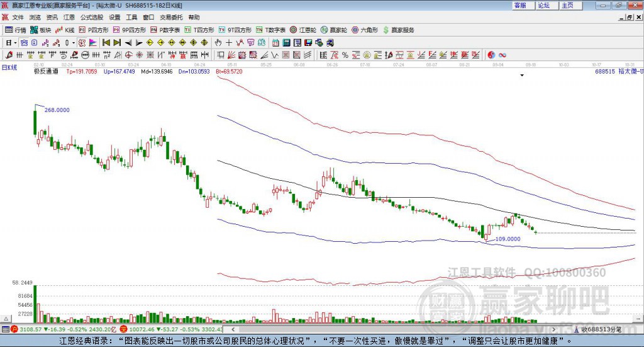644x347 pixels.
Task: Open the 资讯 menu
Action: (x=52, y=17)
